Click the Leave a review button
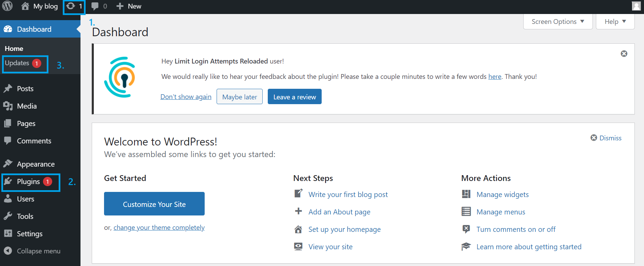 click(x=295, y=97)
